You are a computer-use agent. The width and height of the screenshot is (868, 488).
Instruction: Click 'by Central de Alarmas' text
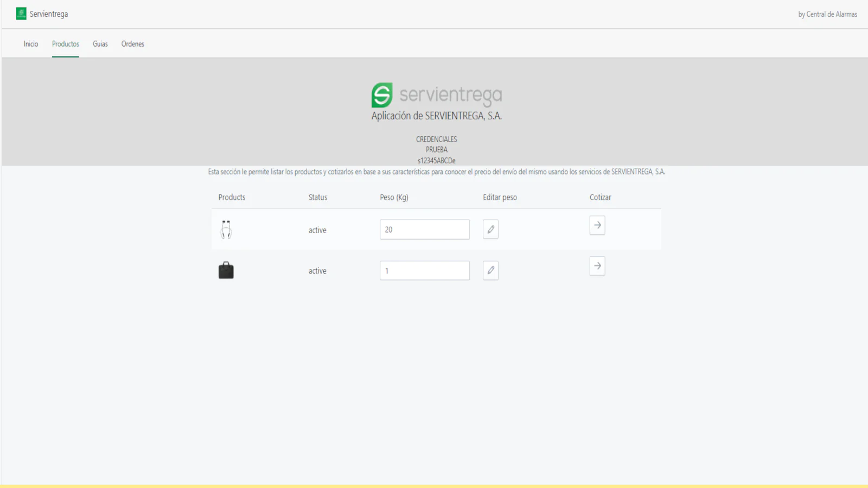coord(828,14)
